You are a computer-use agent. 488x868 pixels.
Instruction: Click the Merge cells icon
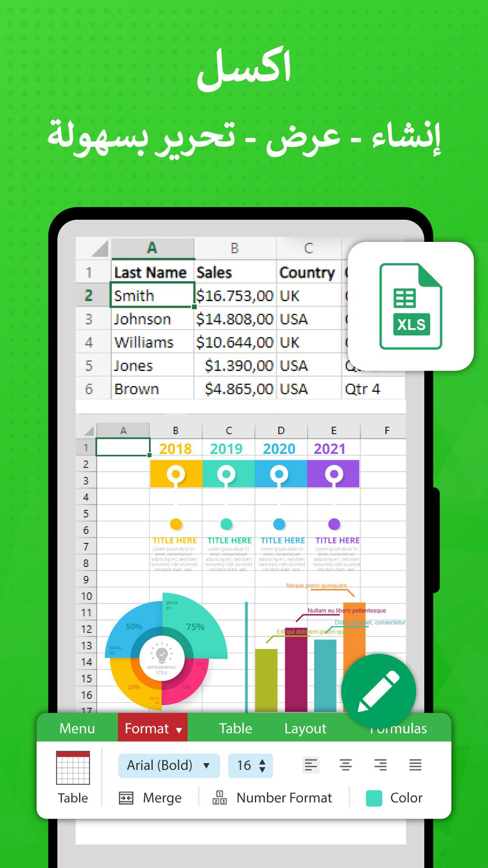point(126,798)
